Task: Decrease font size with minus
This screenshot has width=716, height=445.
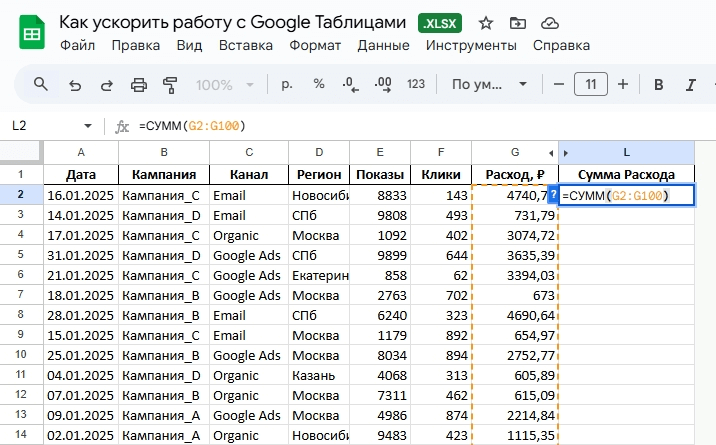Action: click(558, 84)
